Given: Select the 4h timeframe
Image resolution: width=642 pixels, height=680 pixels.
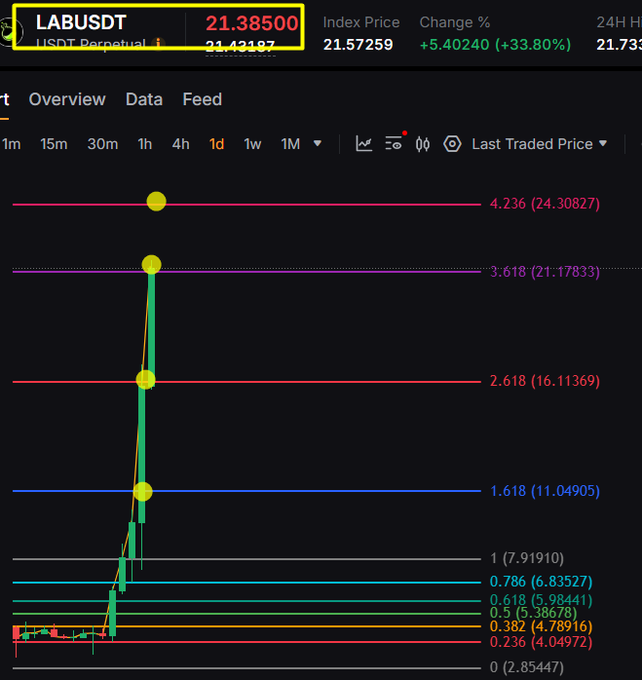Looking at the screenshot, I should click(180, 144).
